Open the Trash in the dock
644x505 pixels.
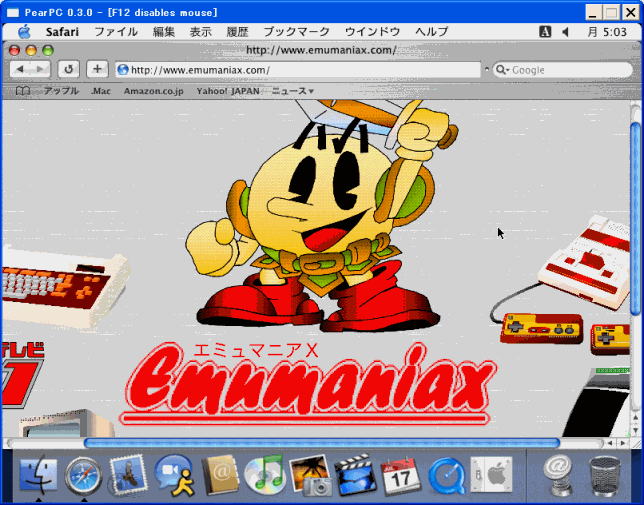605,473
